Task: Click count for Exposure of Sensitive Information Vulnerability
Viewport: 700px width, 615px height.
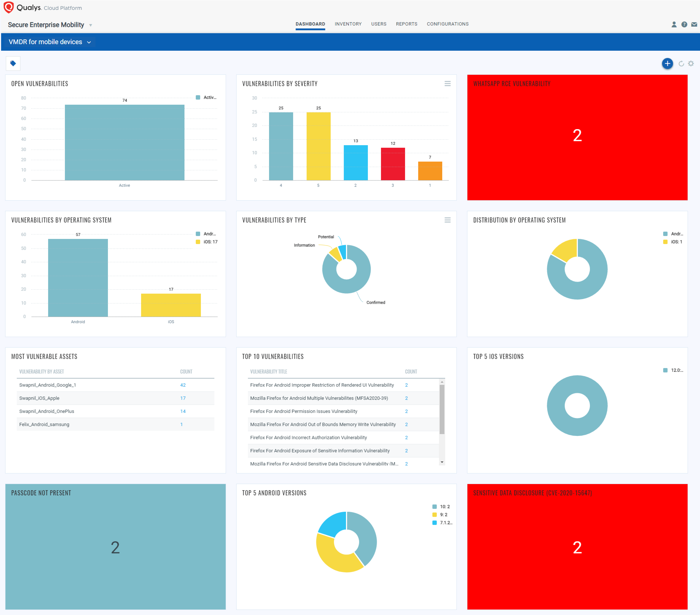Action: tap(406, 450)
